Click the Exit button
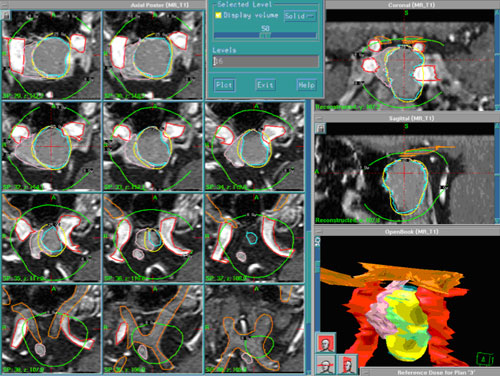 tap(265, 85)
